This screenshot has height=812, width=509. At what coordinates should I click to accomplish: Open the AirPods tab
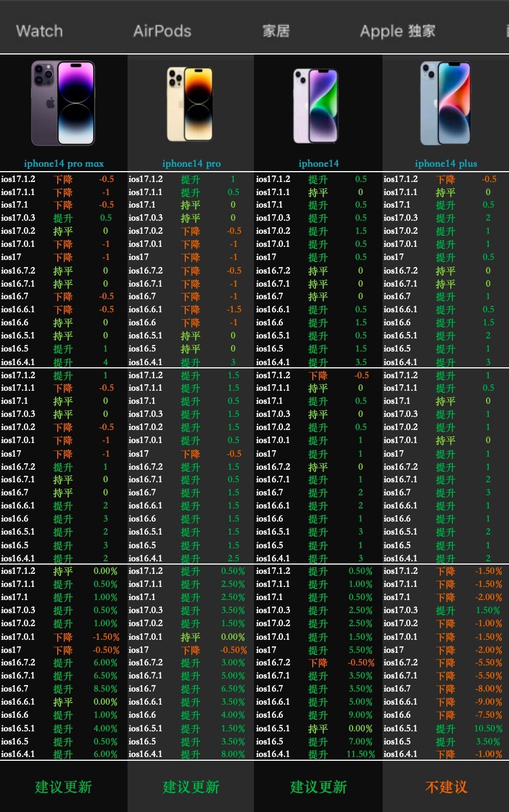coord(162,31)
